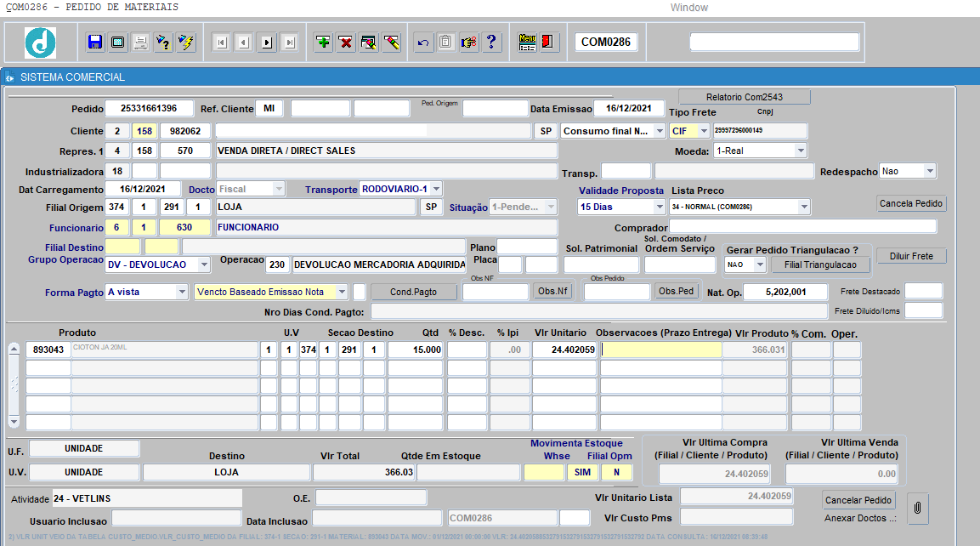Open the CIF Tipo Frete dropdown
This screenshot has height=546, width=980.
[x=704, y=131]
